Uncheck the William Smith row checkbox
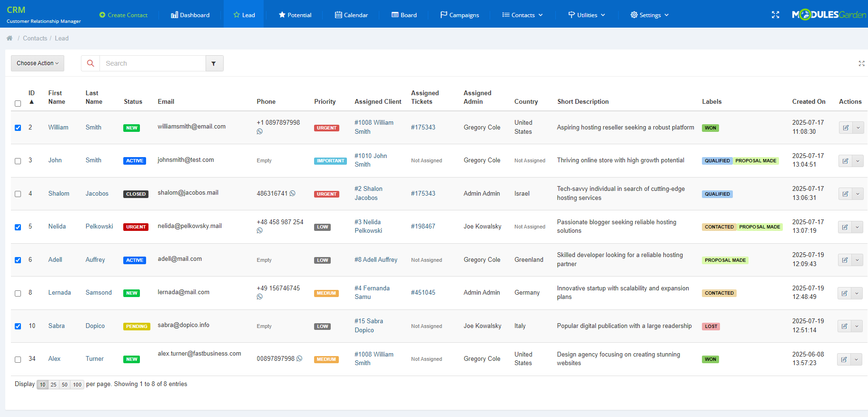Screen dimensions: 868x417 click(18, 128)
